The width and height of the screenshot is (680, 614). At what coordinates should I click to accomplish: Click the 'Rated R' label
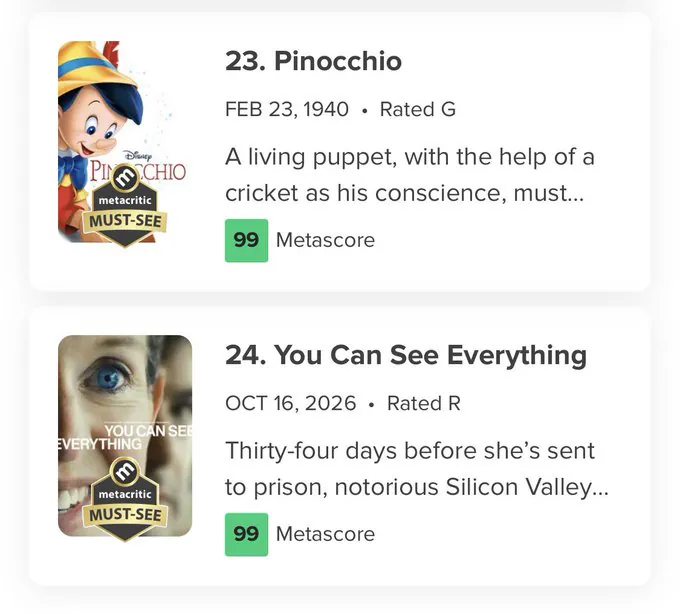(424, 403)
